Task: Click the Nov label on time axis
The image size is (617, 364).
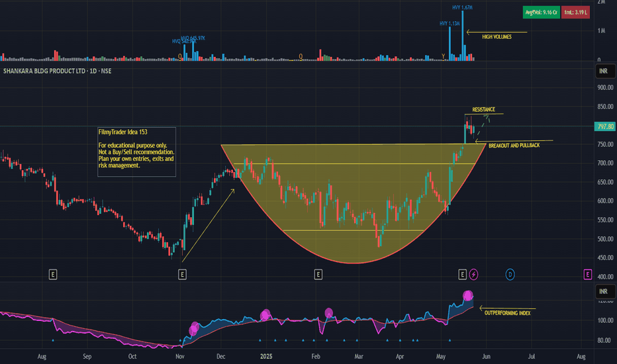Action: click(x=180, y=357)
